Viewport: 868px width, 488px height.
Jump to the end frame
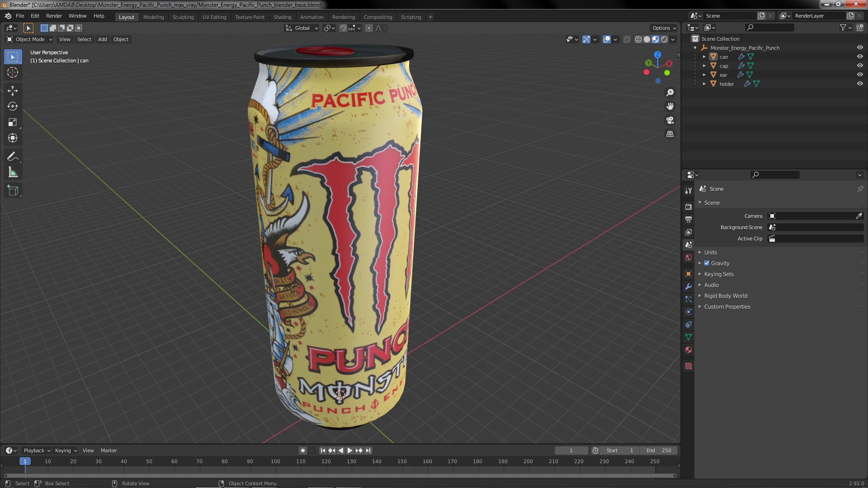(368, 450)
